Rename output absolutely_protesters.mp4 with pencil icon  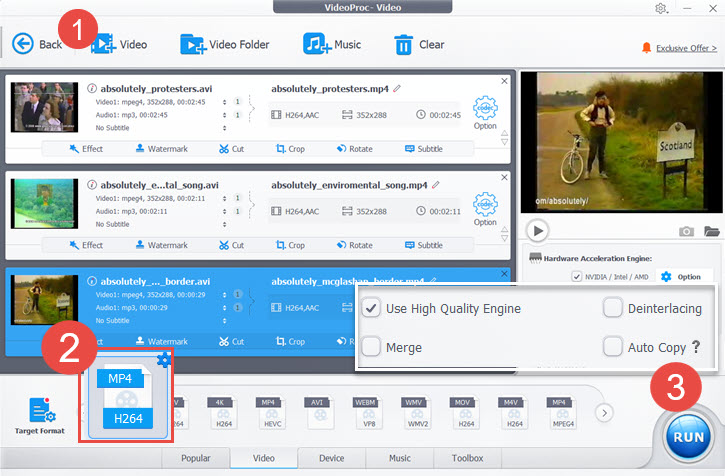coord(397,88)
